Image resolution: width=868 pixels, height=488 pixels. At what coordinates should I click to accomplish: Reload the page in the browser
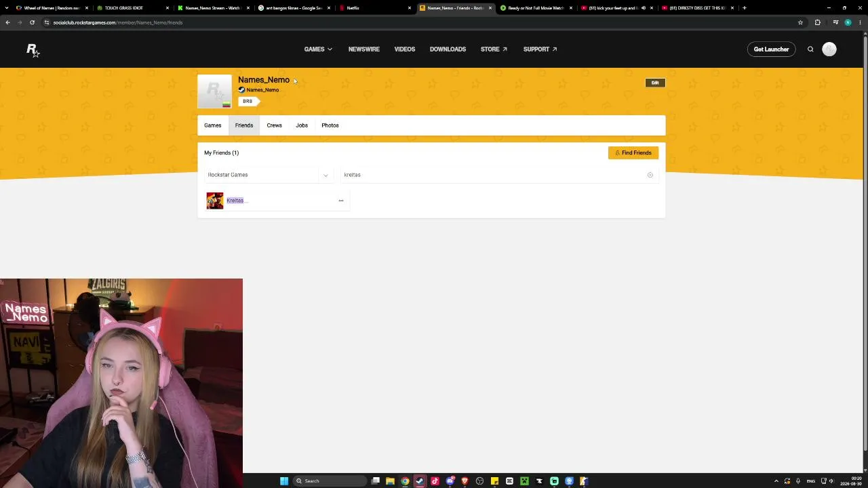pyautogui.click(x=32, y=22)
